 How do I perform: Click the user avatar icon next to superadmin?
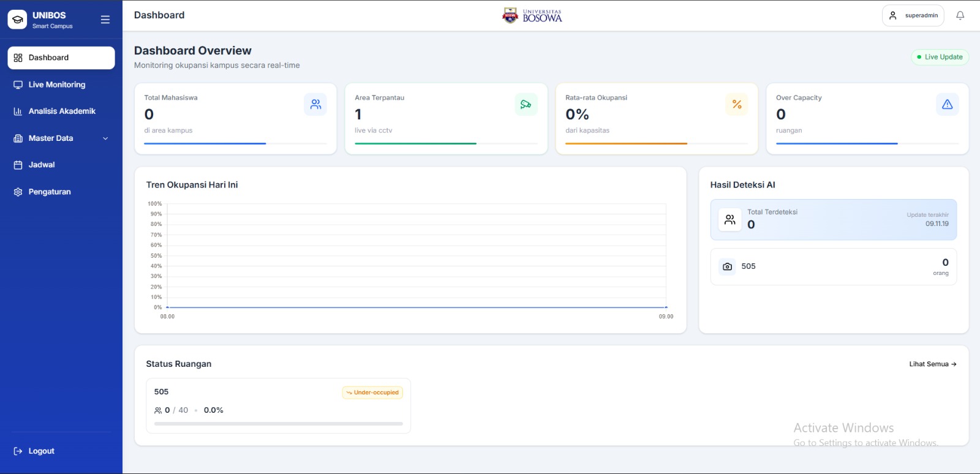click(x=893, y=15)
